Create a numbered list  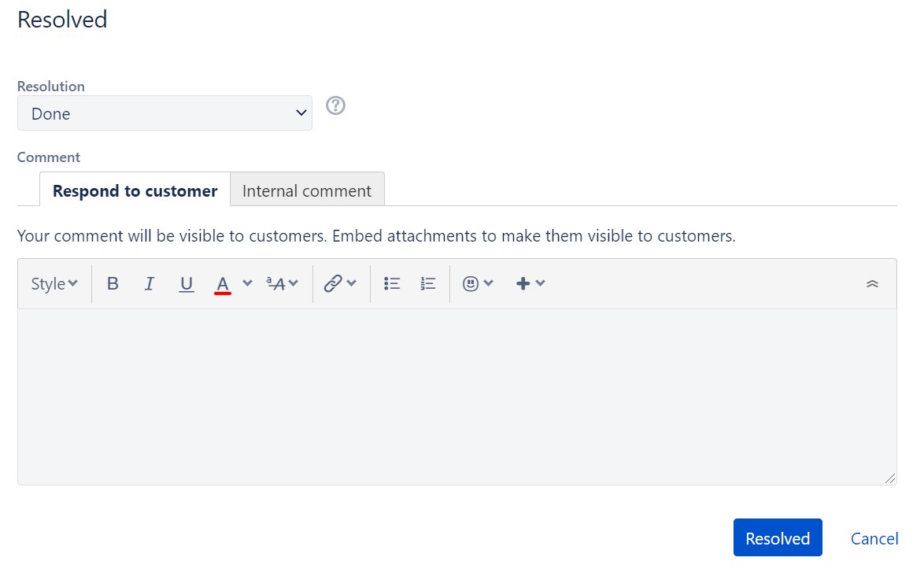tap(427, 283)
